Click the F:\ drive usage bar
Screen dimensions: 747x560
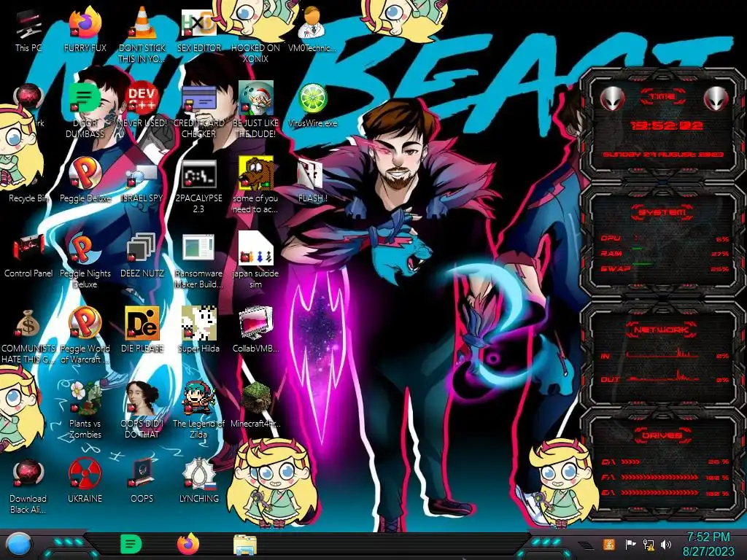pyautogui.click(x=665, y=477)
